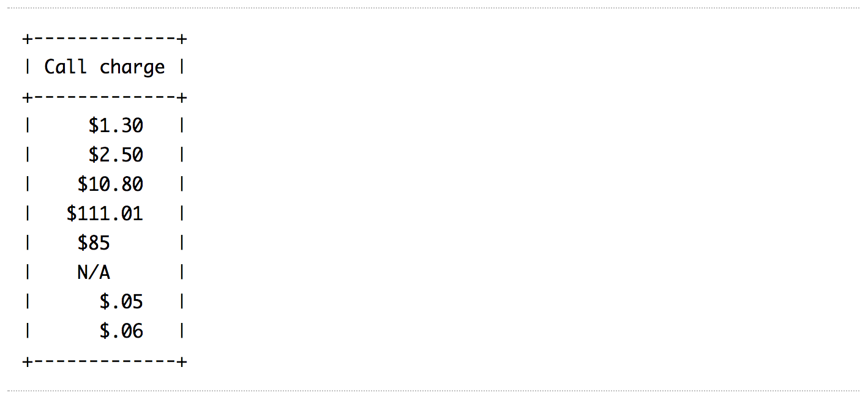Click the $.06 table entry

click(x=121, y=331)
